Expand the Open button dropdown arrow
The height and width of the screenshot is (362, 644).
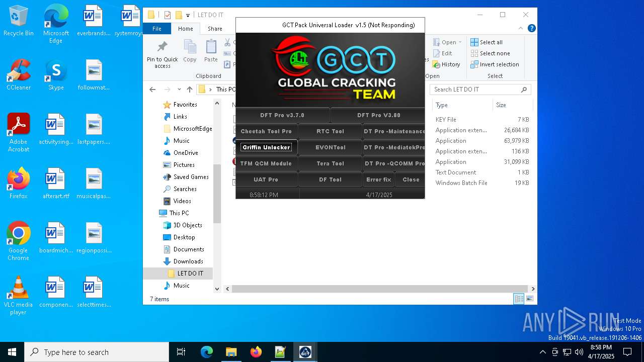pos(460,42)
